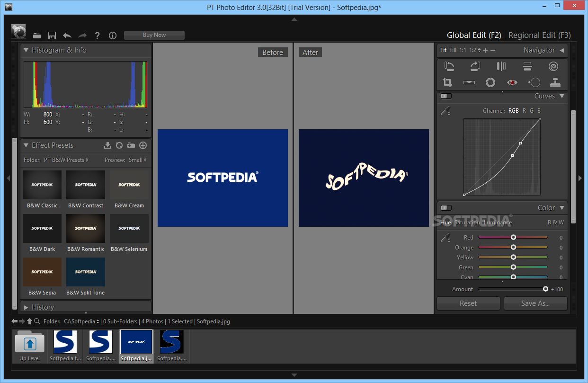Adjust the Red hue slider handle
The width and height of the screenshot is (588, 383).
513,237
